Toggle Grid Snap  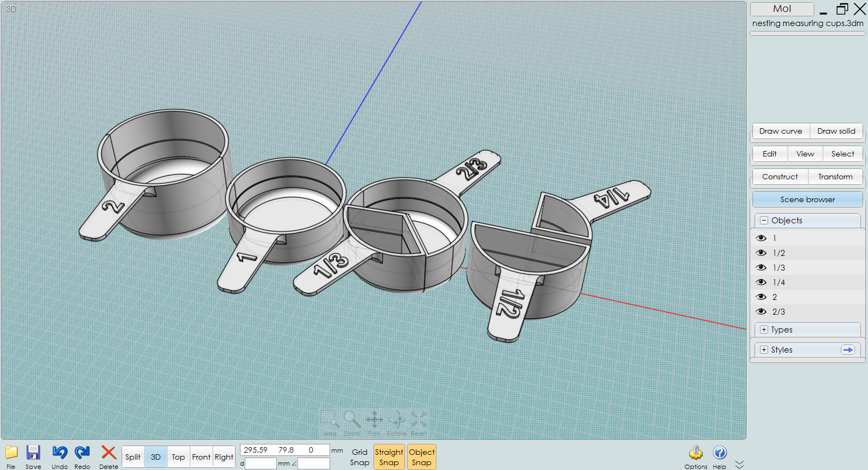[x=359, y=457]
